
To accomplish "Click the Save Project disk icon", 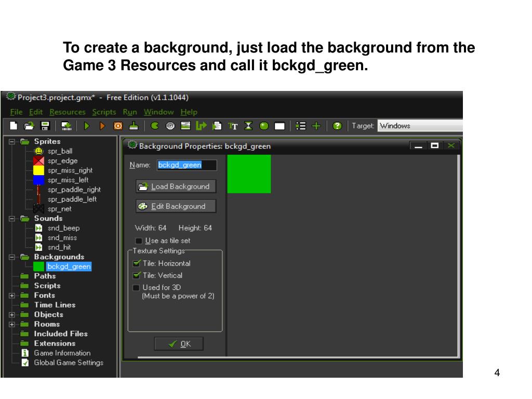I will 45,126.
